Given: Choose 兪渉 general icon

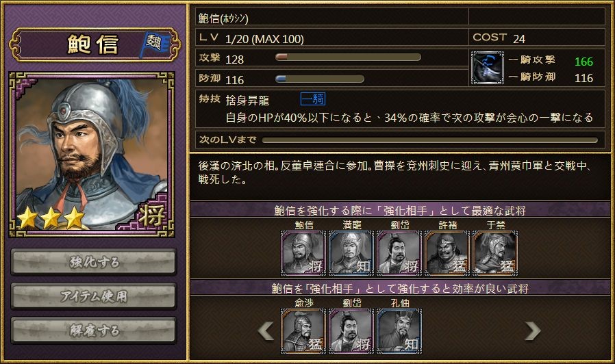Looking at the screenshot, I should tap(303, 331).
